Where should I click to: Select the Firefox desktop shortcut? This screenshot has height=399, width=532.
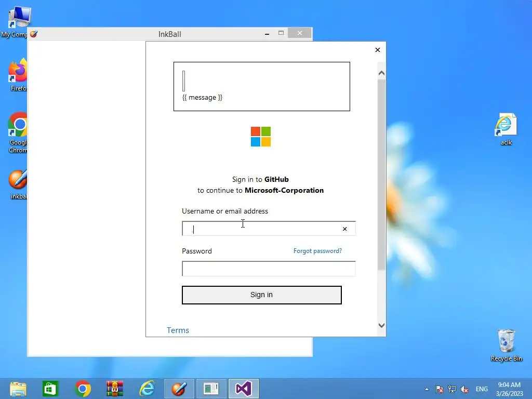coord(17,75)
